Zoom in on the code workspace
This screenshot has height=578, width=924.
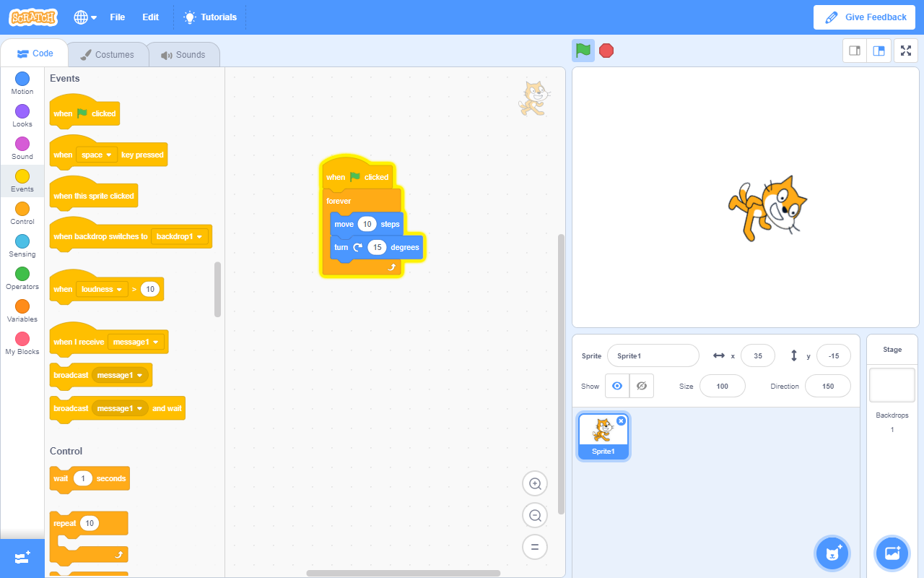click(x=534, y=483)
